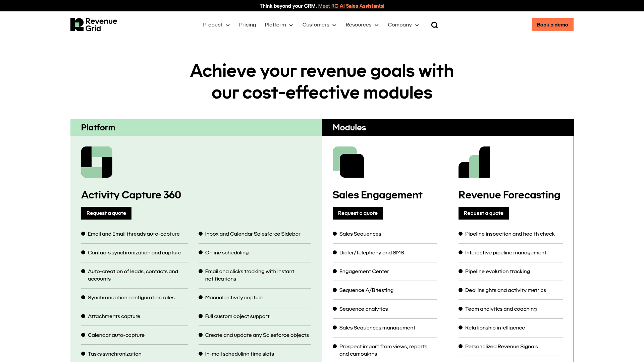Image resolution: width=644 pixels, height=362 pixels.
Task: Click 'Prospect import from views, reports, and campaigns'
Action: 384,350
